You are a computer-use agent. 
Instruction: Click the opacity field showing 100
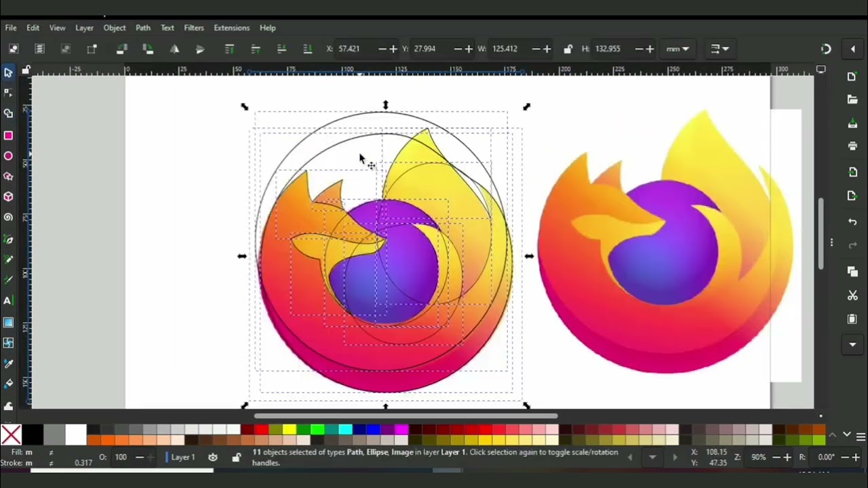[x=121, y=457]
